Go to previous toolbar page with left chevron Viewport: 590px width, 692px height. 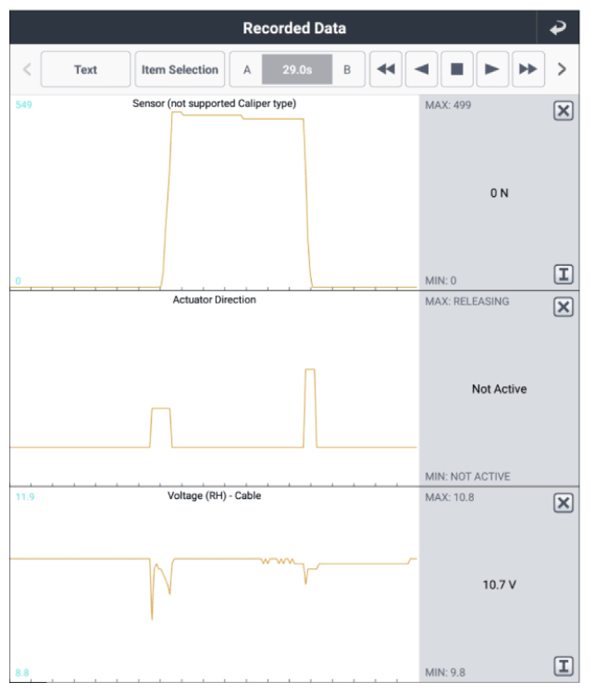(x=27, y=69)
